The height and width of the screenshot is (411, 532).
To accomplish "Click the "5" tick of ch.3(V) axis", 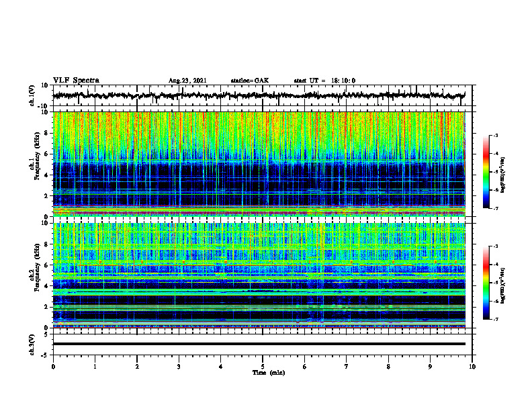I will click(47, 334).
